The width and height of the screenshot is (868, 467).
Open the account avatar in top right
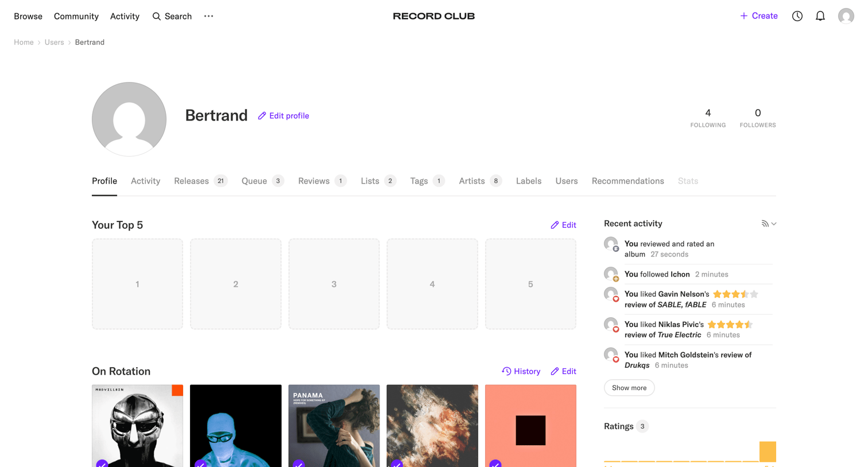click(x=846, y=16)
